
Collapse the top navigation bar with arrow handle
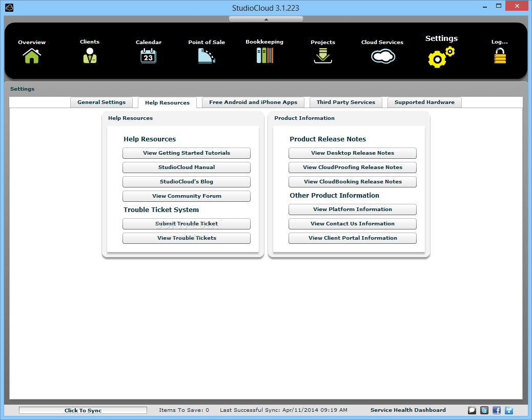[266, 19]
